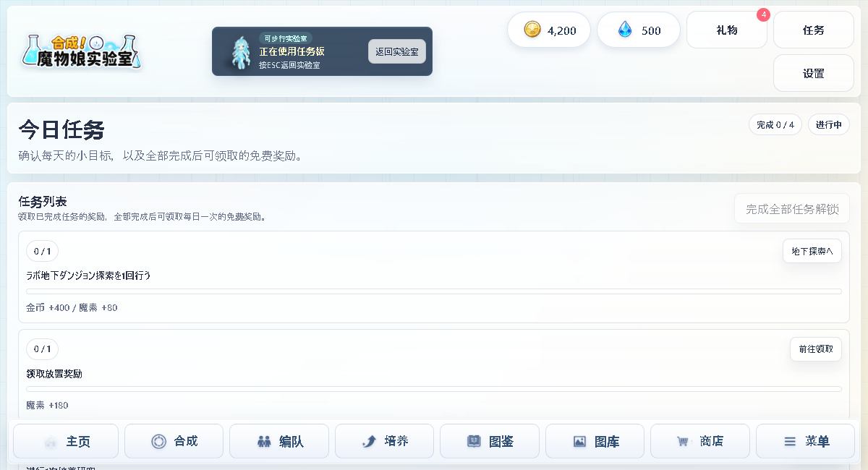
Task: Click the 正在使用任务板 label
Action: [x=292, y=51]
